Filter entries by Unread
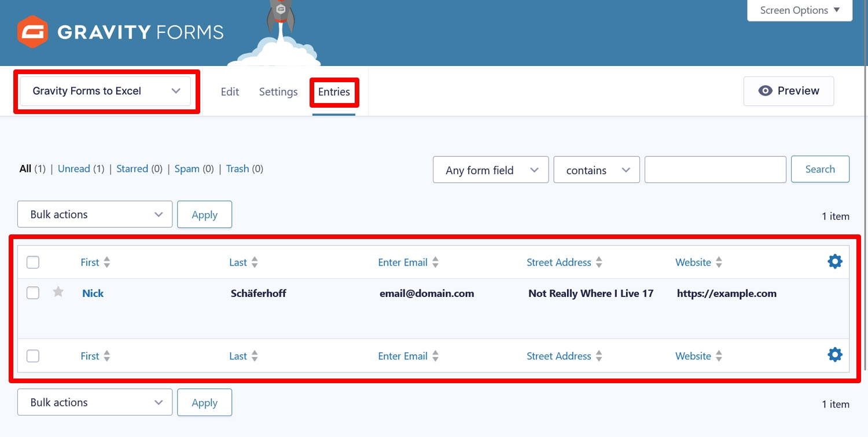The image size is (868, 437). point(74,169)
